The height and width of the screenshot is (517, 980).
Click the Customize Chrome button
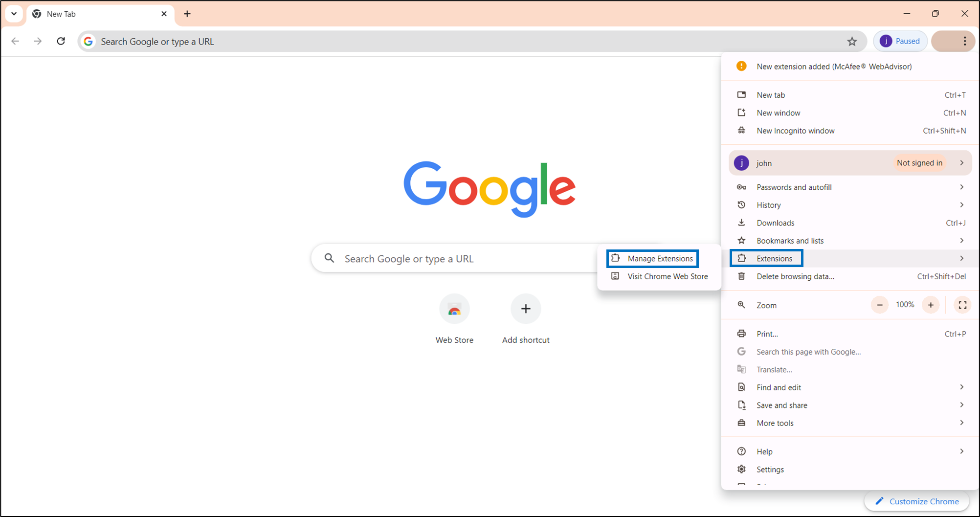pyautogui.click(x=917, y=501)
